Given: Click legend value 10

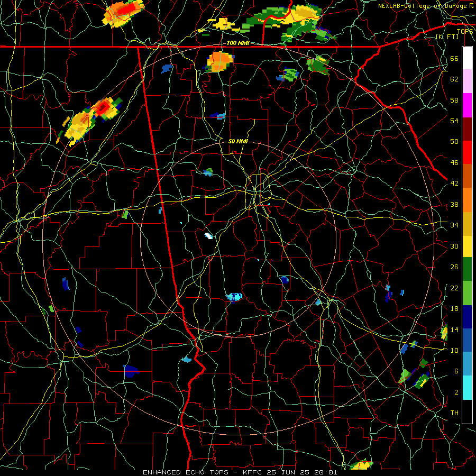Looking at the screenshot, I should tap(454, 350).
